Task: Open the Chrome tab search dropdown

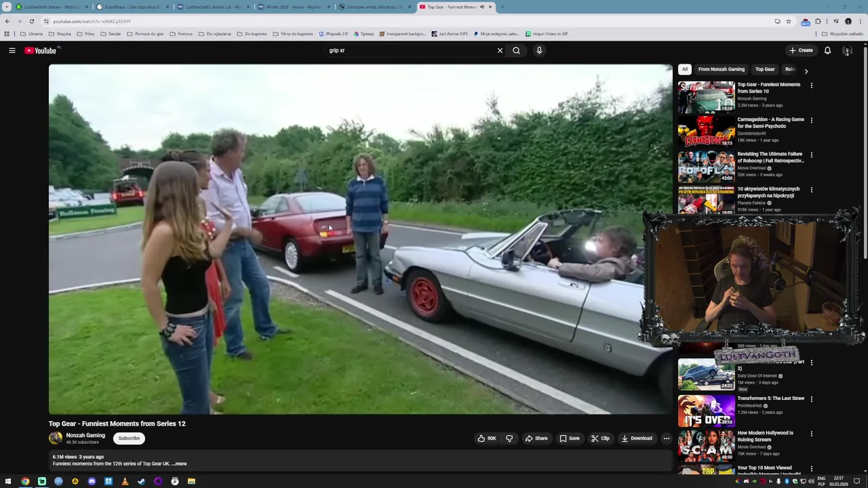Action: click(x=7, y=7)
